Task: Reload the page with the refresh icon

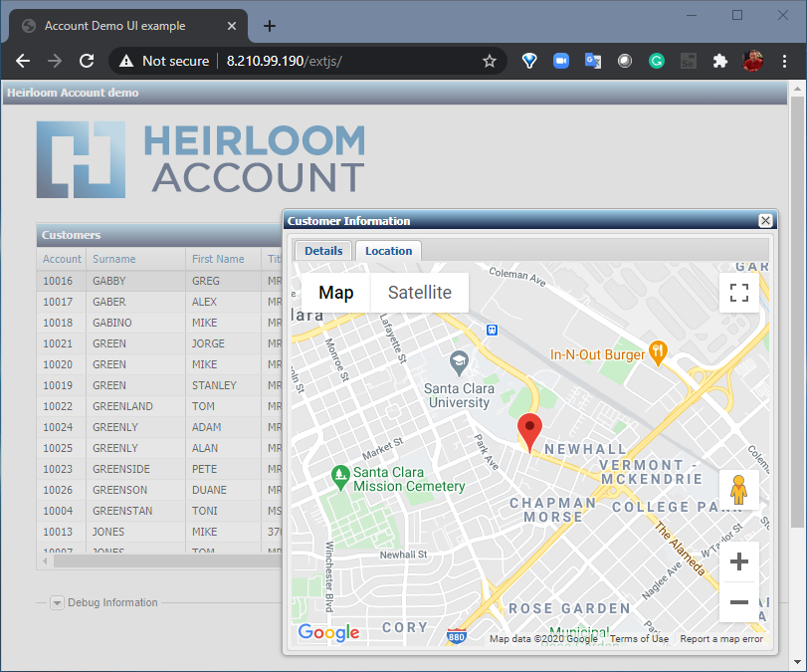Action: coord(87,61)
